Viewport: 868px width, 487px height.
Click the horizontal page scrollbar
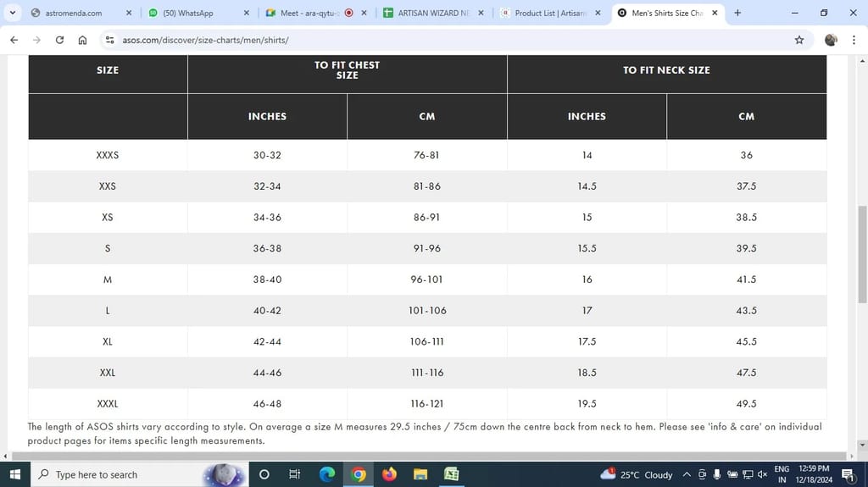[429, 456]
